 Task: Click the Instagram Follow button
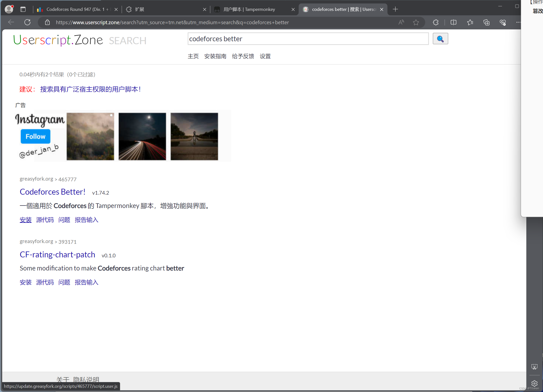point(35,136)
